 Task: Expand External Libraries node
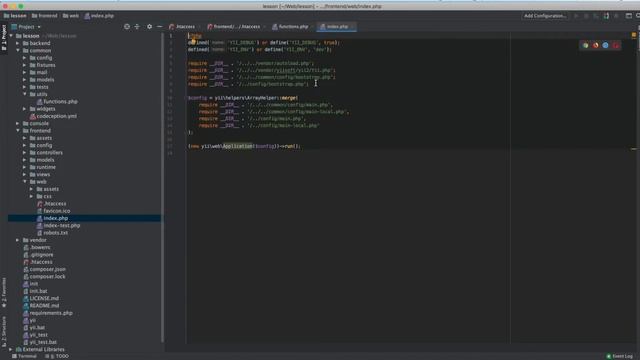click(11, 350)
